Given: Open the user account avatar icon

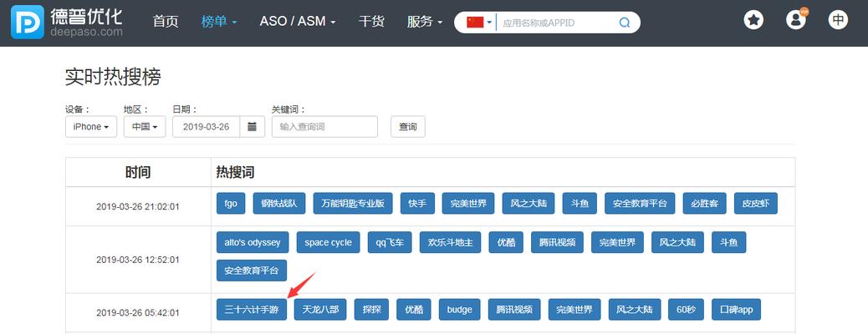Looking at the screenshot, I should 796,21.
